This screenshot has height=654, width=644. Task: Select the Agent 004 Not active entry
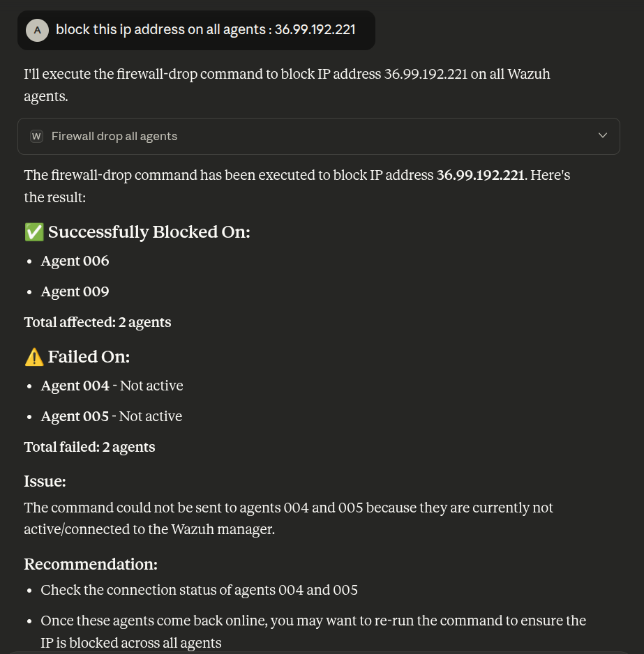pyautogui.click(x=112, y=386)
